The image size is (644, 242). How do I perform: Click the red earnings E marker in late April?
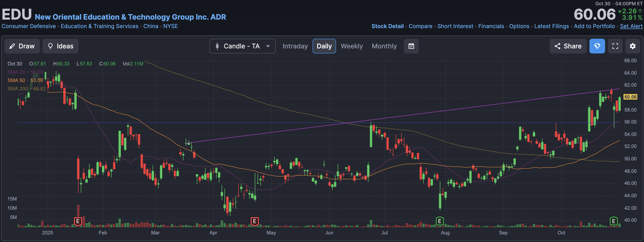click(255, 221)
